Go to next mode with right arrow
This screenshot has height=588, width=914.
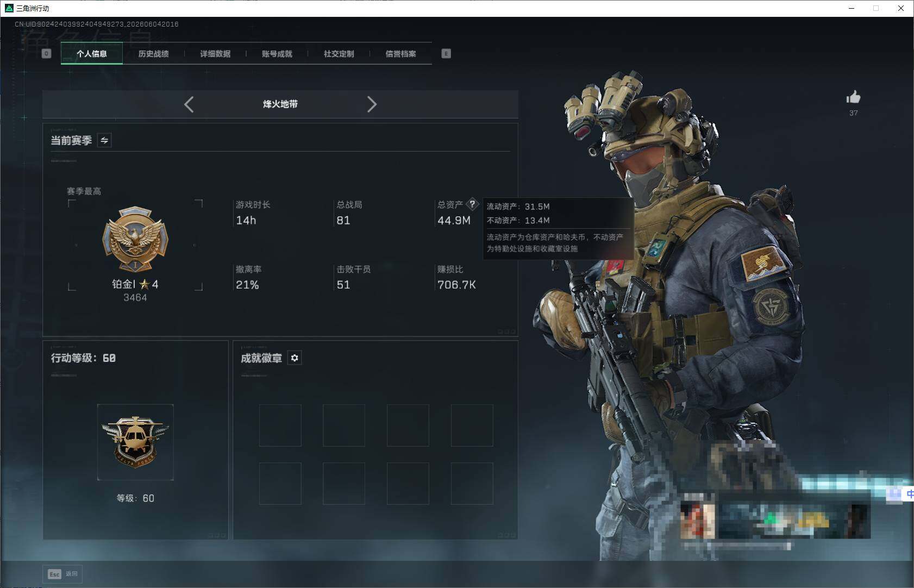tap(372, 104)
